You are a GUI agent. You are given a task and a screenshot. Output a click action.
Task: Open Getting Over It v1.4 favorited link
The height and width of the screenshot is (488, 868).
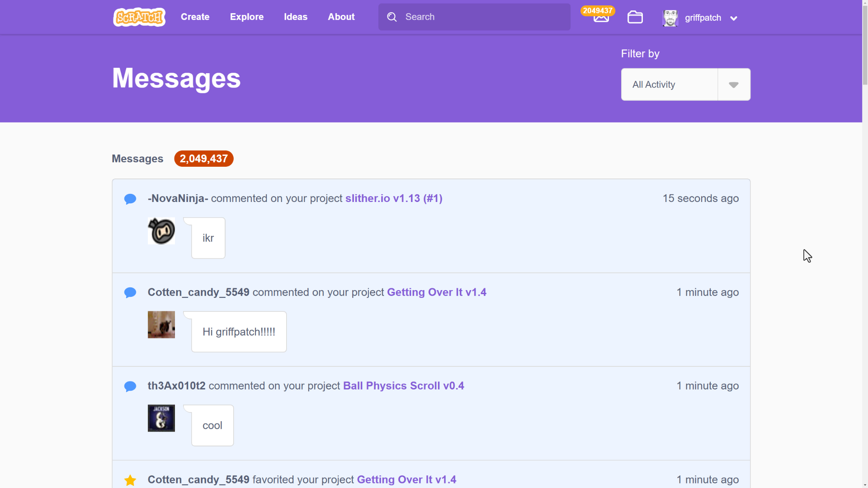coord(407,480)
